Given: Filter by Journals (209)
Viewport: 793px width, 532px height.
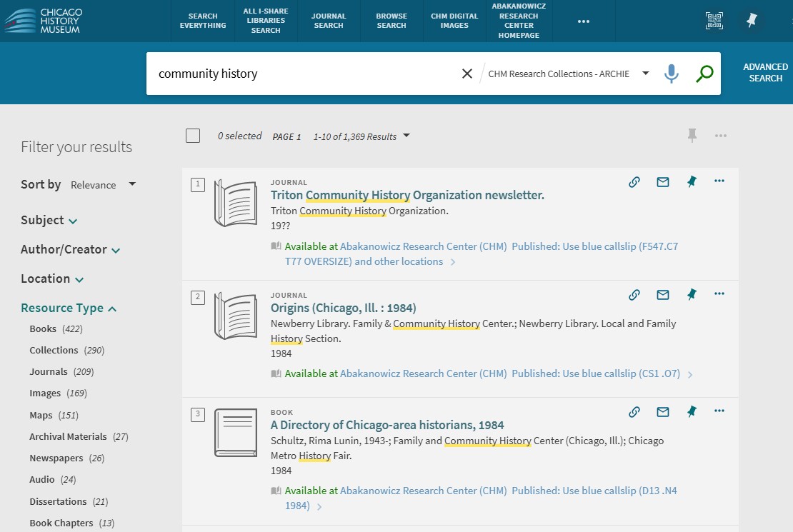Looking at the screenshot, I should tap(61, 372).
